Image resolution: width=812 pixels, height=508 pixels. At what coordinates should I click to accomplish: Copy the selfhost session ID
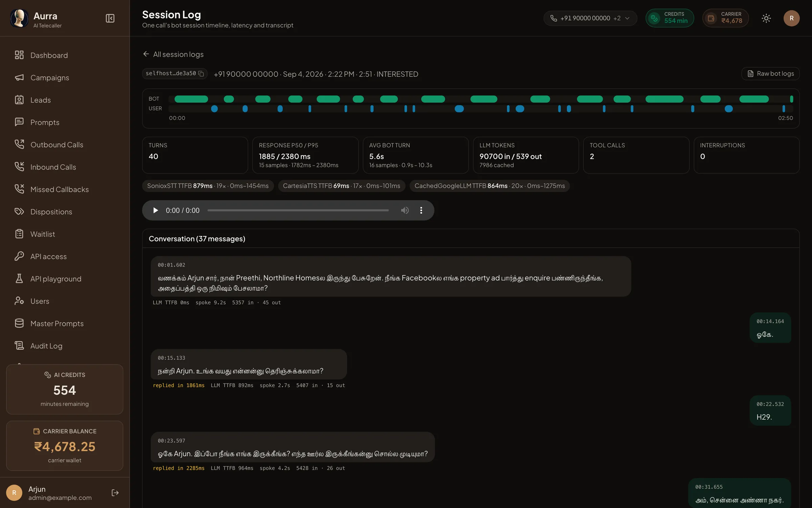pyautogui.click(x=201, y=73)
